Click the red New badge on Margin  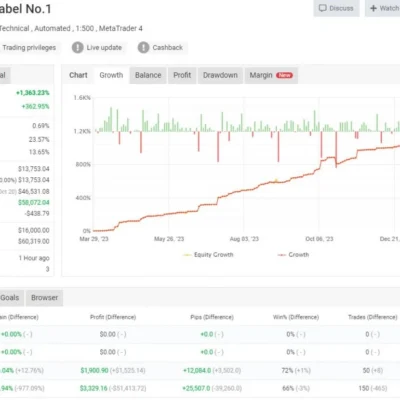[284, 75]
